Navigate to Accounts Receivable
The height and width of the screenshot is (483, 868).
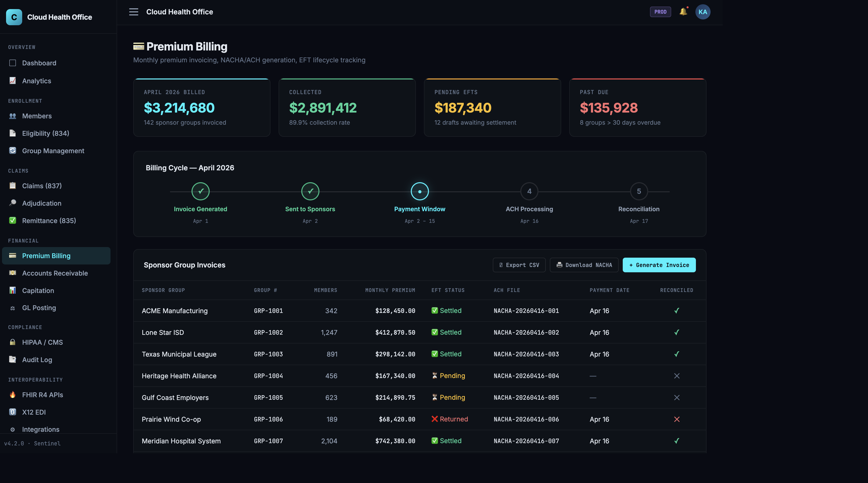coord(56,273)
